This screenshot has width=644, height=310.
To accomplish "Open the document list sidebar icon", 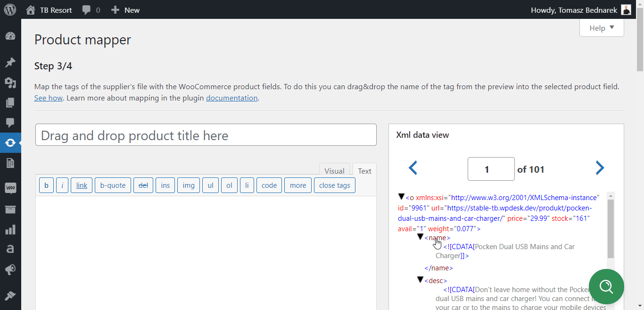I will tap(10, 163).
